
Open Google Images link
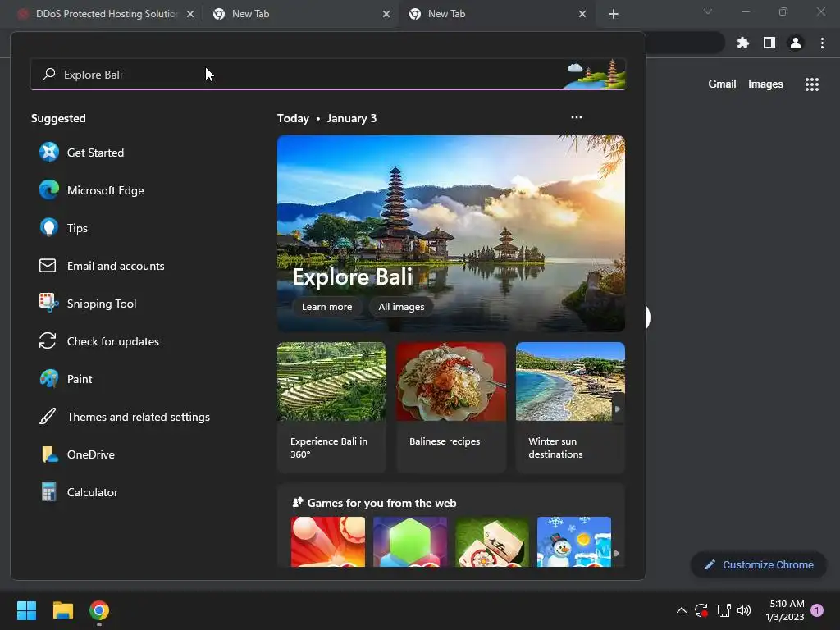coord(765,84)
